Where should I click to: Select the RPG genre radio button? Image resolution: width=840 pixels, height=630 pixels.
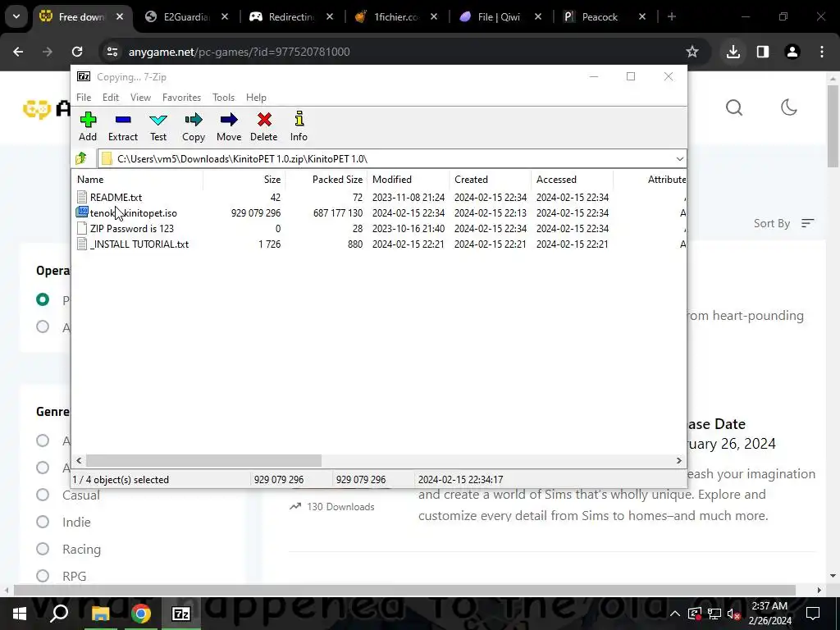[43, 576]
